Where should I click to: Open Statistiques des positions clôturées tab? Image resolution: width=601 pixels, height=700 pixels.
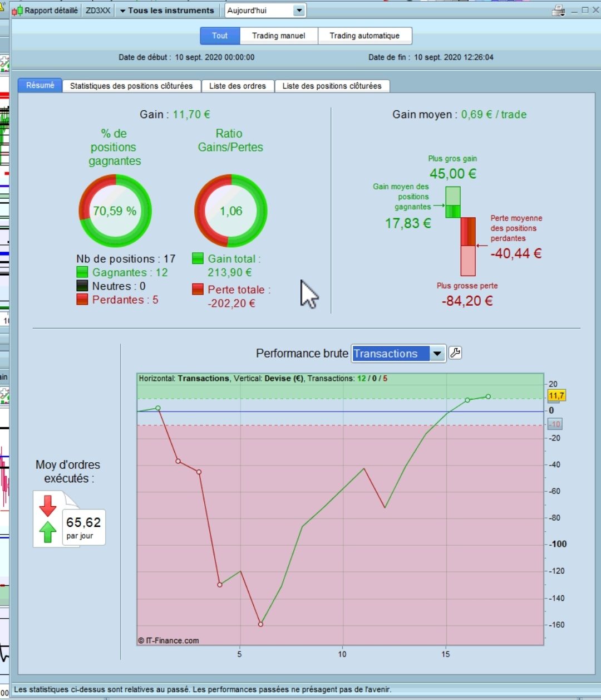pos(131,86)
